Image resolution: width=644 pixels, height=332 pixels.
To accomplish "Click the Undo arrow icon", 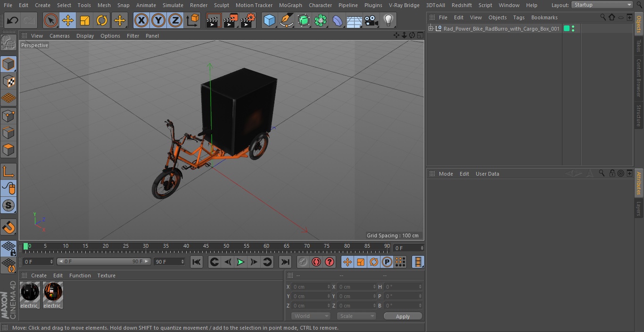I will 13,21.
